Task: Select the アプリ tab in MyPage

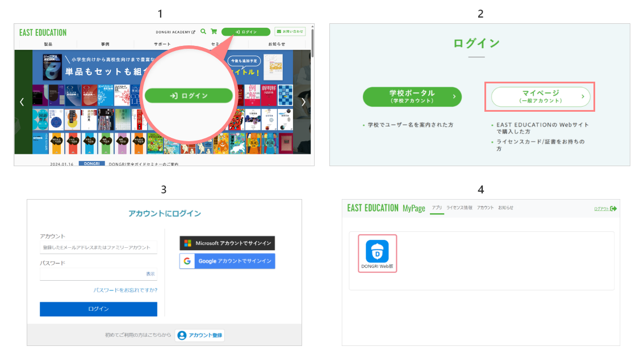Action: point(437,208)
